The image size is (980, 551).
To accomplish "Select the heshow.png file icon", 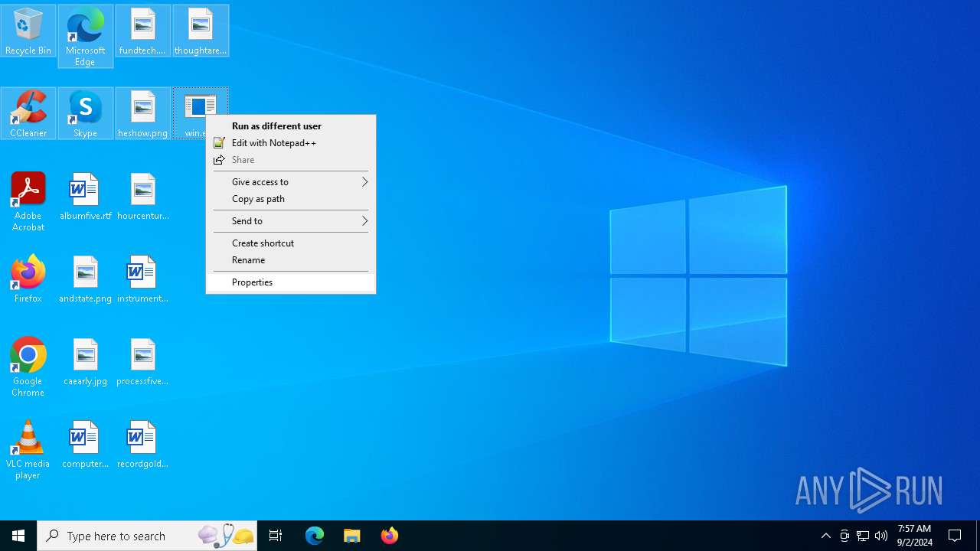I will (x=142, y=113).
